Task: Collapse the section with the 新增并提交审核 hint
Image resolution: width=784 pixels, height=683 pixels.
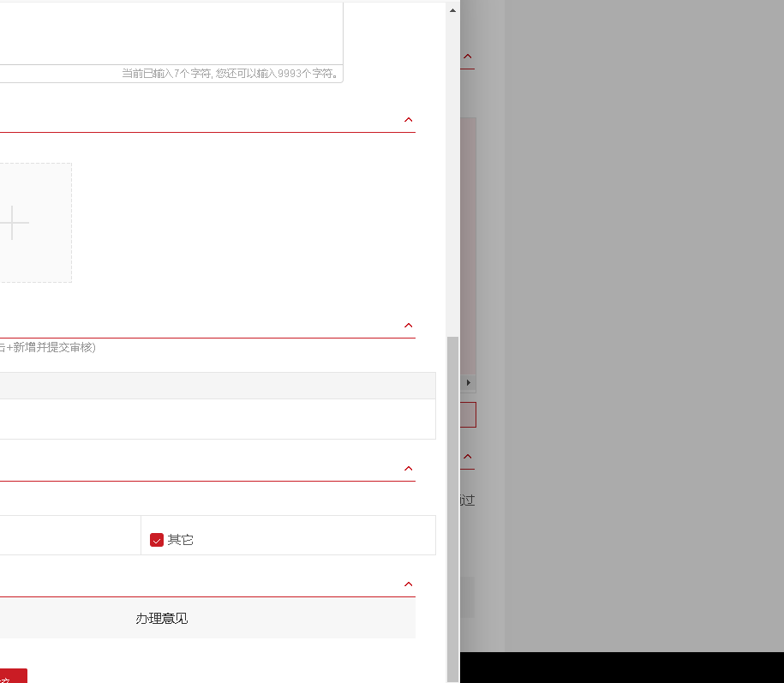Action: pos(409,326)
